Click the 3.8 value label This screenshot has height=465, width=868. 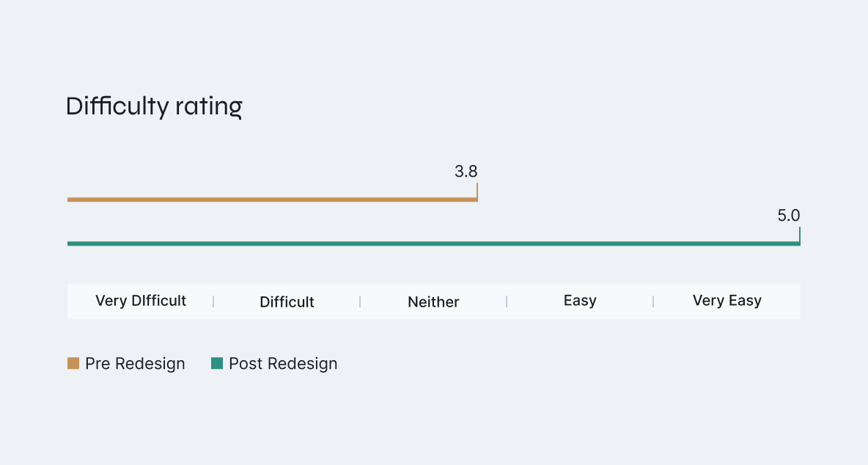click(x=466, y=172)
